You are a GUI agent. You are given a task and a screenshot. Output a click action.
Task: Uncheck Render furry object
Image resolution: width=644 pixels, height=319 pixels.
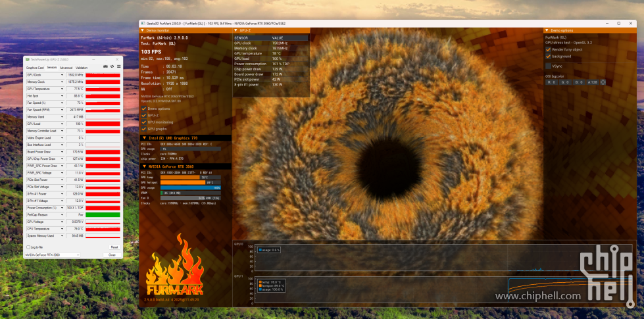pos(549,49)
